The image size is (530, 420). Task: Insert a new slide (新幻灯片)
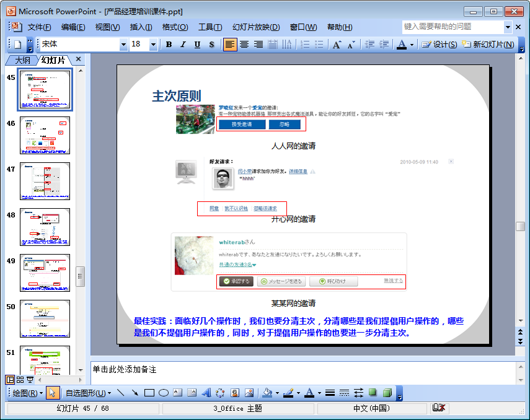488,44
